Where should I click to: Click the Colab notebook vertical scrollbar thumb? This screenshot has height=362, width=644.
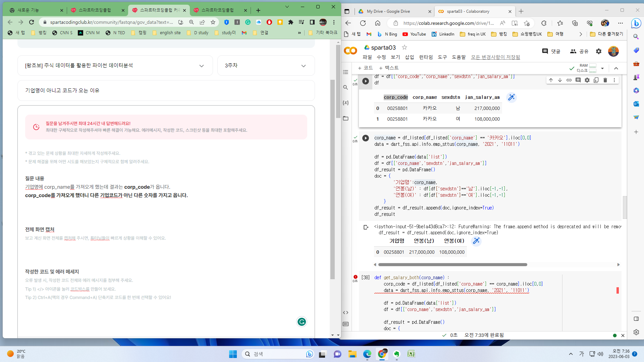pos(625,207)
